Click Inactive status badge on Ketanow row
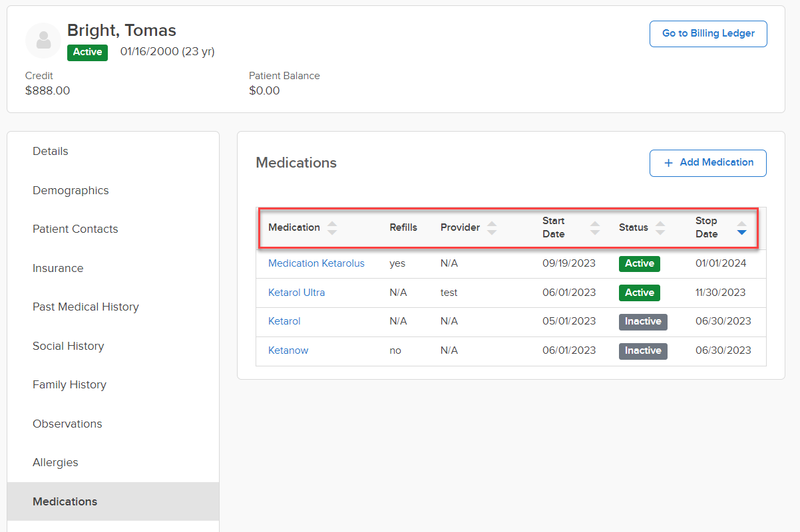The width and height of the screenshot is (800, 532). (642, 350)
